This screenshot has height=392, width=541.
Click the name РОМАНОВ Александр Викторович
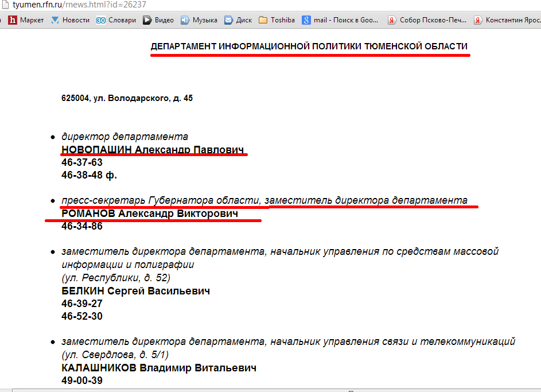pos(150,214)
